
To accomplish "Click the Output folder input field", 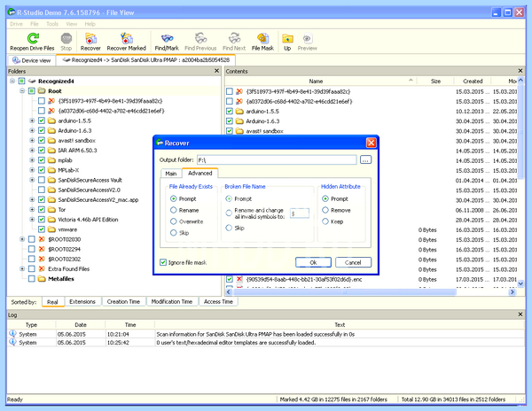I will [x=277, y=159].
